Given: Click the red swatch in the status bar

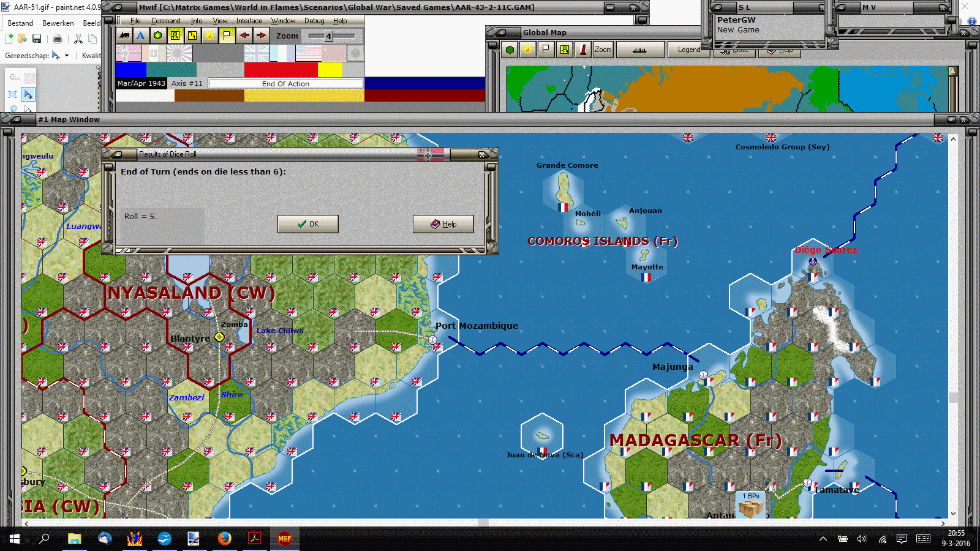Looking at the screenshot, I should click(281, 69).
